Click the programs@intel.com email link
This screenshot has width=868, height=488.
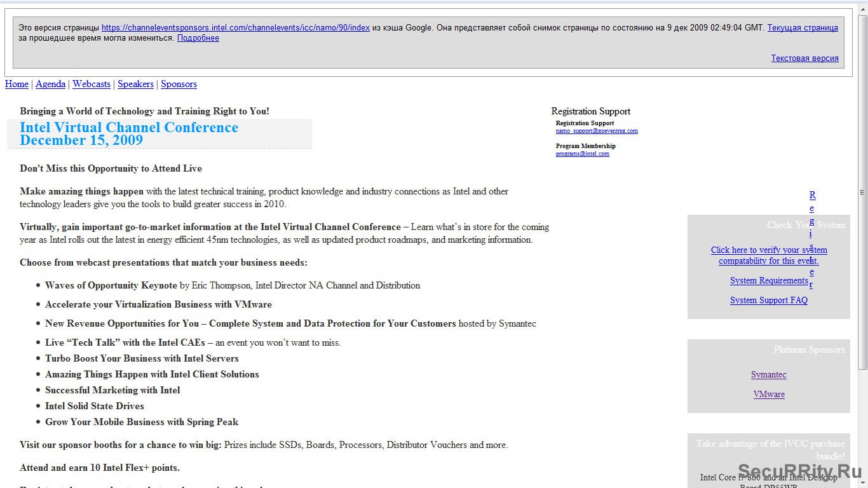pyautogui.click(x=583, y=154)
